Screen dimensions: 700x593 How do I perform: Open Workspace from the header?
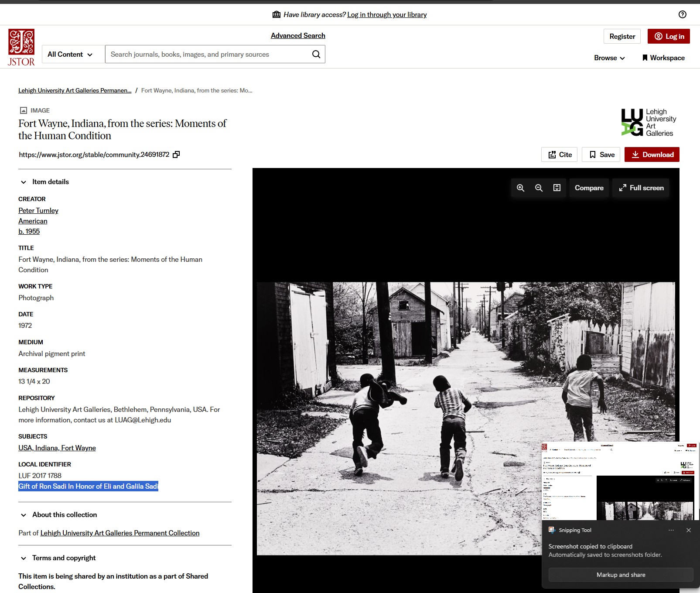tap(663, 58)
